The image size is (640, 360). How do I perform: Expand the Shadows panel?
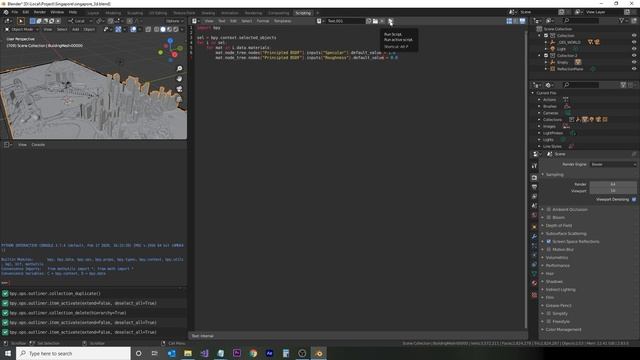tap(554, 282)
